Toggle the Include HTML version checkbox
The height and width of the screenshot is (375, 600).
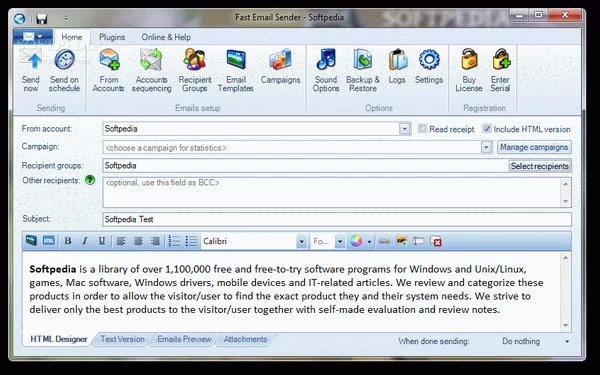point(487,129)
